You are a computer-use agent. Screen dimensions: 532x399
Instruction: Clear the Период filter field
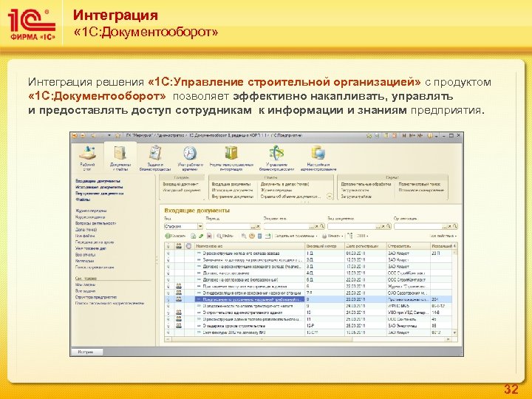point(258,226)
